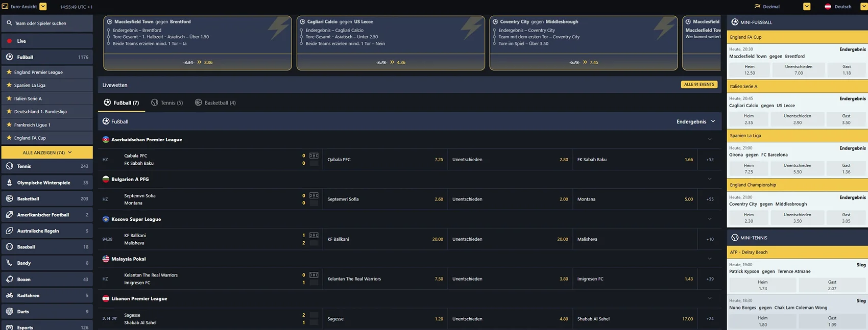Viewport: 868px width, 330px height.
Task: Open Australische Regeln in sidebar
Action: tap(47, 231)
